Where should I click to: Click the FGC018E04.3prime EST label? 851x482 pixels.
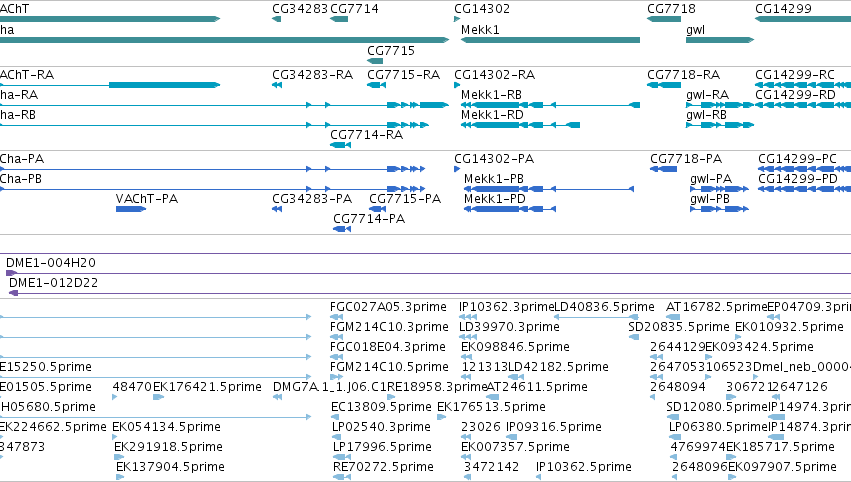point(388,347)
